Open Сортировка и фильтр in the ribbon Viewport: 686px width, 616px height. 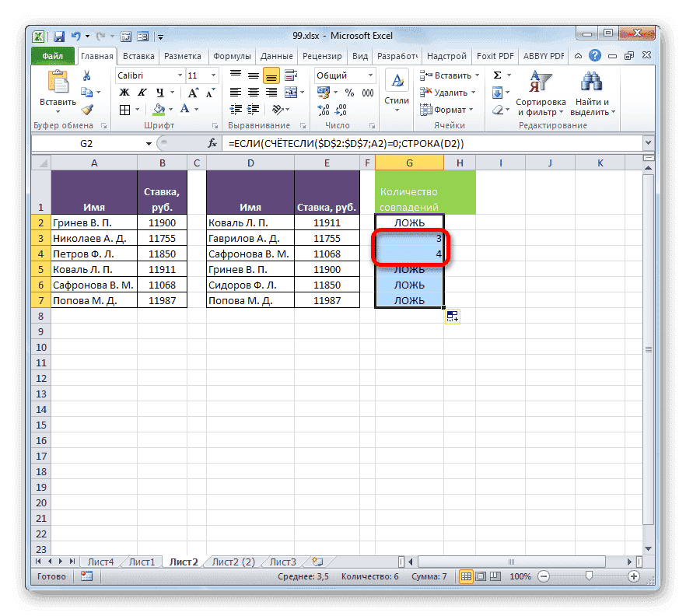pos(541,93)
